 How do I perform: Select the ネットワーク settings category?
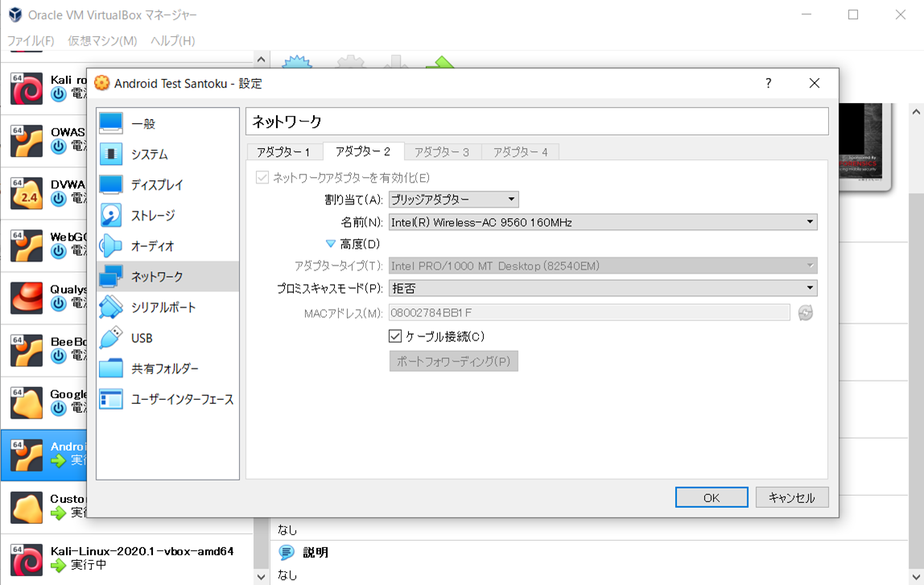[x=168, y=277]
